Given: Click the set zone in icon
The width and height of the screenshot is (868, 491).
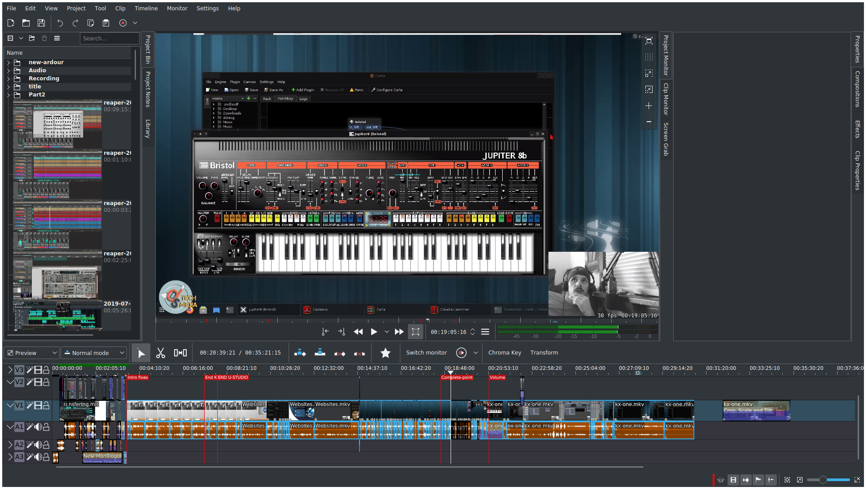Looking at the screenshot, I should 325,332.
